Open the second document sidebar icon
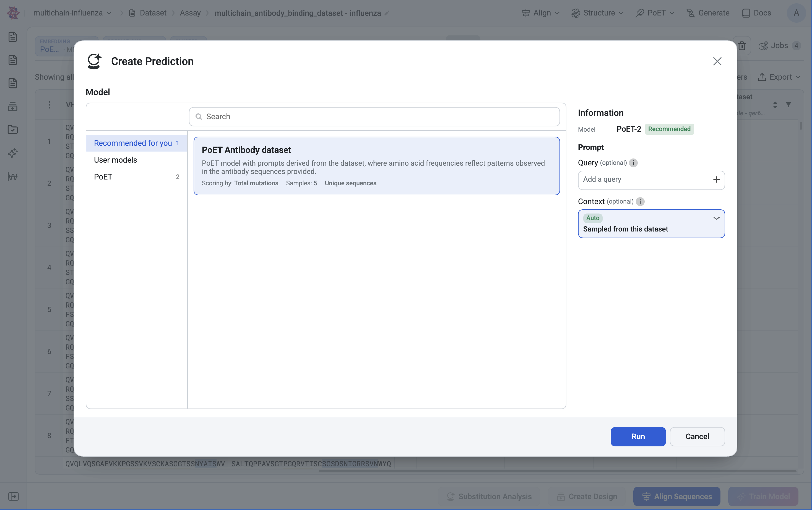812x510 pixels. (13, 60)
